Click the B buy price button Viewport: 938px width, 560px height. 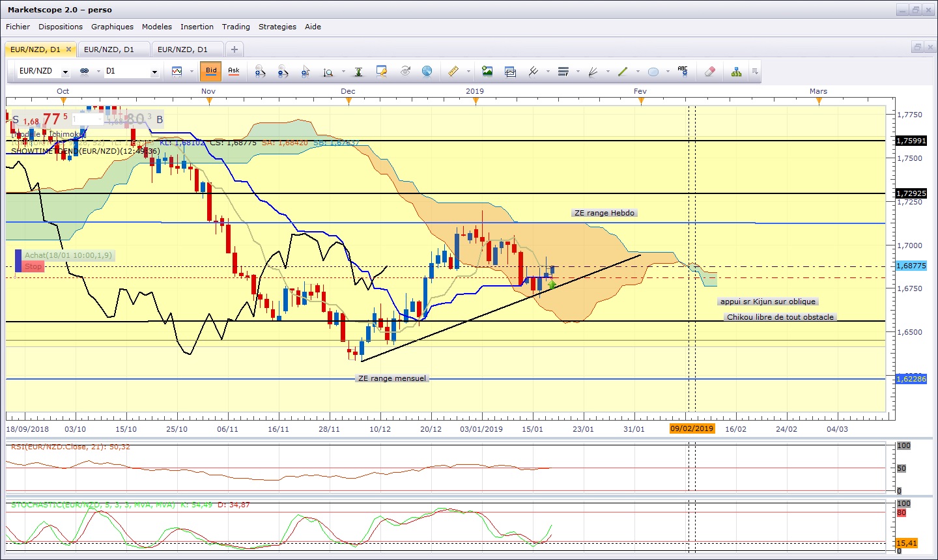pos(134,120)
